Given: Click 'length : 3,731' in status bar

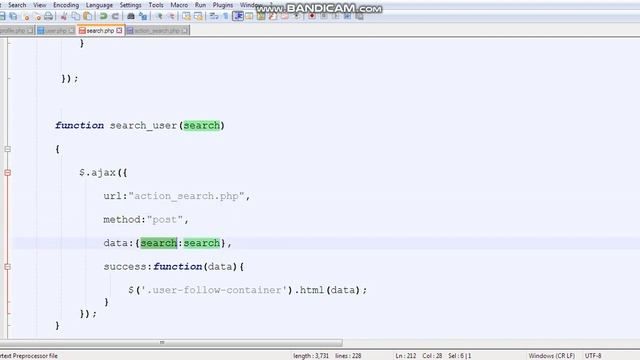Looking at the screenshot, I should click(x=311, y=356).
